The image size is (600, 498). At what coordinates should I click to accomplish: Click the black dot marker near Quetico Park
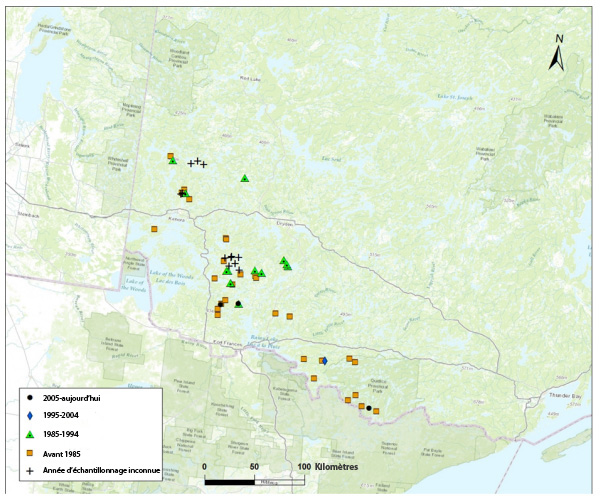[369, 408]
